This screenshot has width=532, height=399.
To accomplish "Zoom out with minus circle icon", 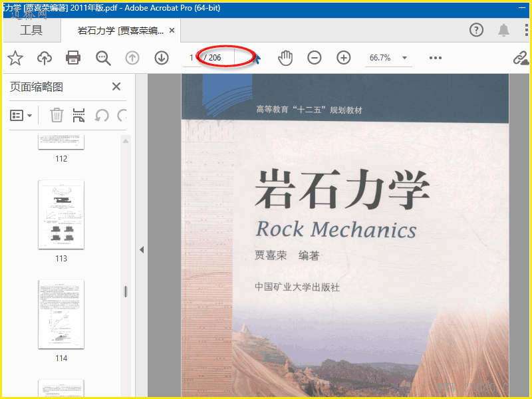I will (x=315, y=58).
